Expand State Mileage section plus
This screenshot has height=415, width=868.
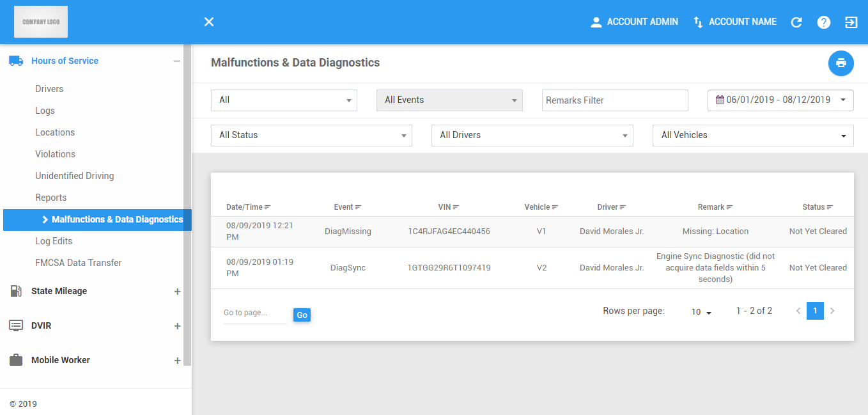[x=178, y=292]
